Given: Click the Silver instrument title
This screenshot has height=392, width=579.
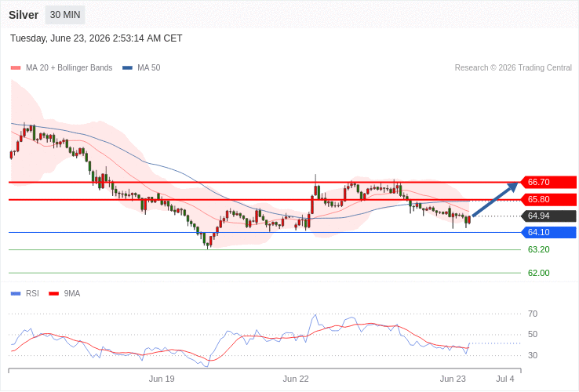Looking at the screenshot, I should (24, 15).
